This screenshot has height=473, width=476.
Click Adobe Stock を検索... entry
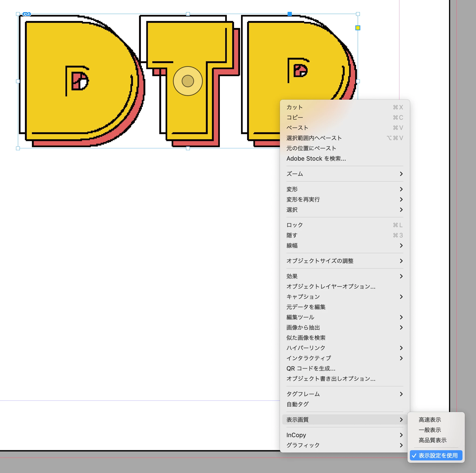click(x=316, y=159)
